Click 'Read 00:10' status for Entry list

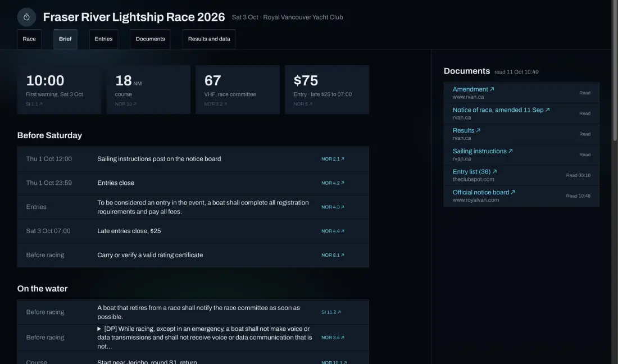(x=578, y=175)
